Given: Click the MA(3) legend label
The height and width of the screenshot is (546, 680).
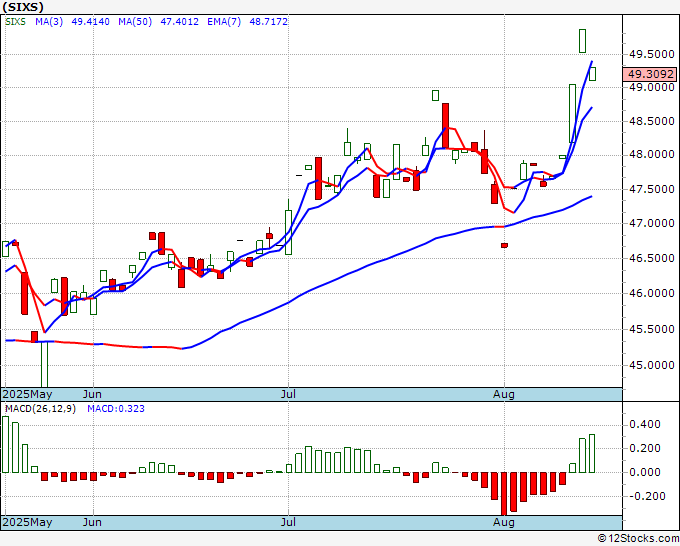Looking at the screenshot, I should [x=49, y=21].
